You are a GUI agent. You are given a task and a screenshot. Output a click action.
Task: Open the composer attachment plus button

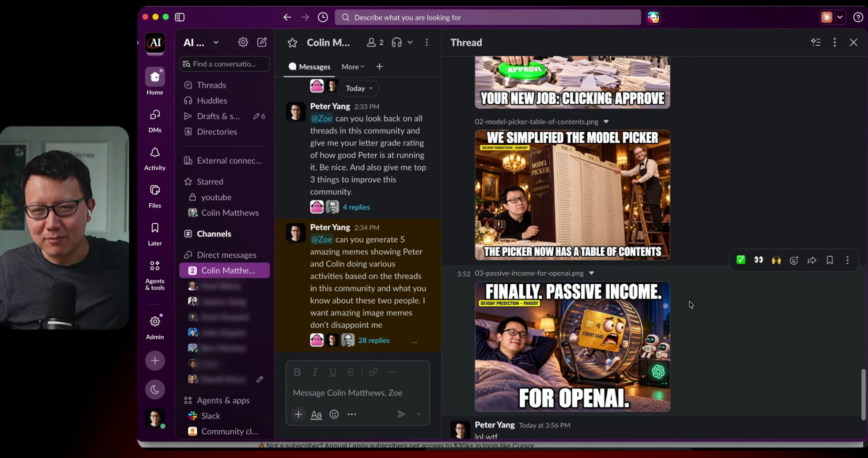point(298,414)
